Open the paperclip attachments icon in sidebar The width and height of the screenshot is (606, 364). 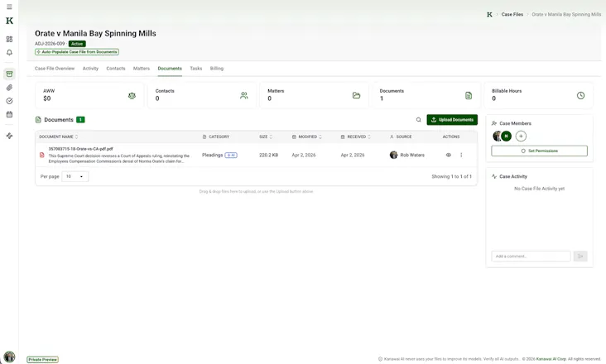[9, 88]
